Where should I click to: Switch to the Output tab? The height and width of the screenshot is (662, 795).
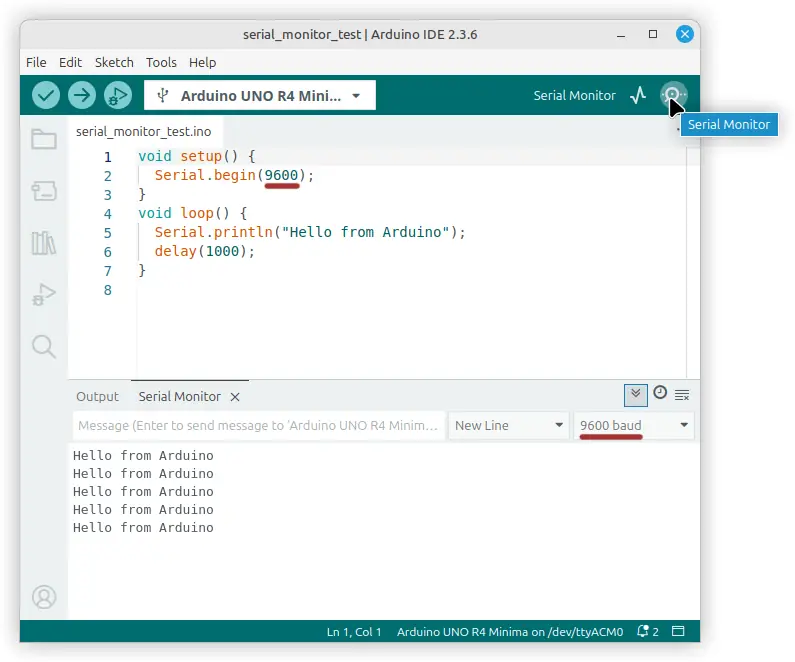(x=97, y=396)
